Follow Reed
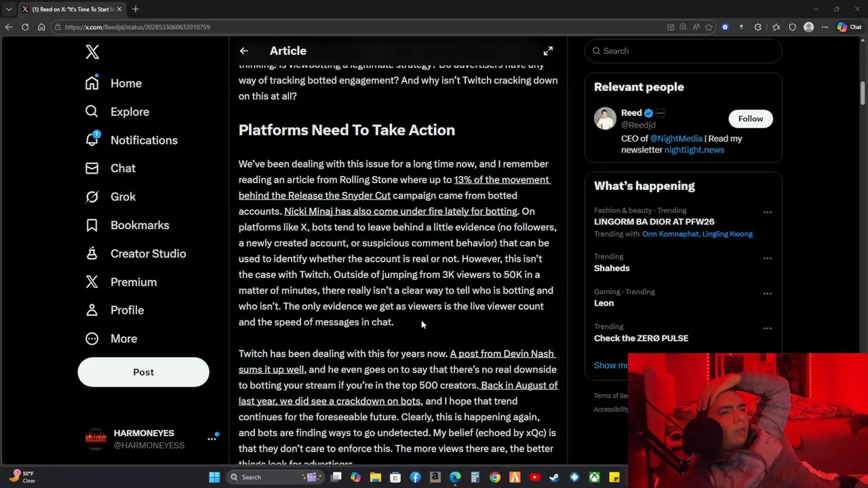The width and height of the screenshot is (868, 488). pos(750,119)
